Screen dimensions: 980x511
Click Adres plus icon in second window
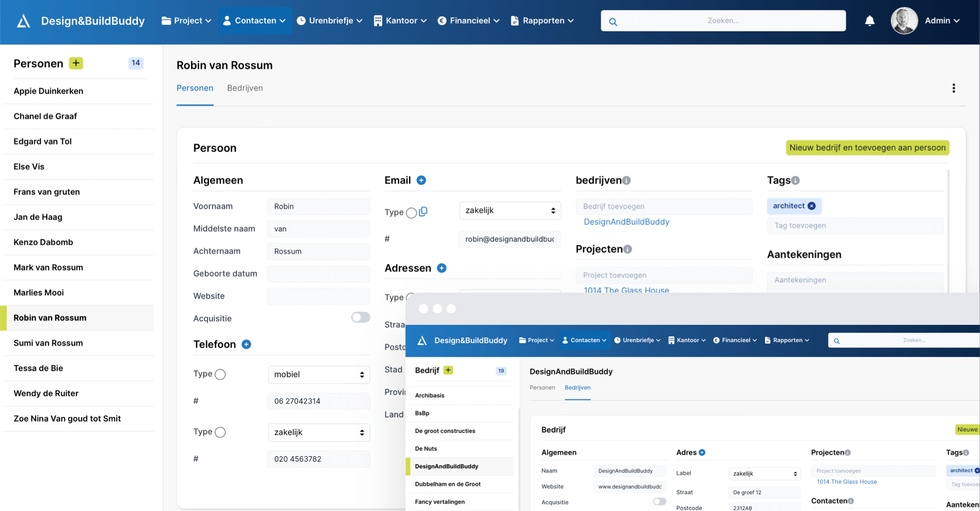(x=702, y=452)
